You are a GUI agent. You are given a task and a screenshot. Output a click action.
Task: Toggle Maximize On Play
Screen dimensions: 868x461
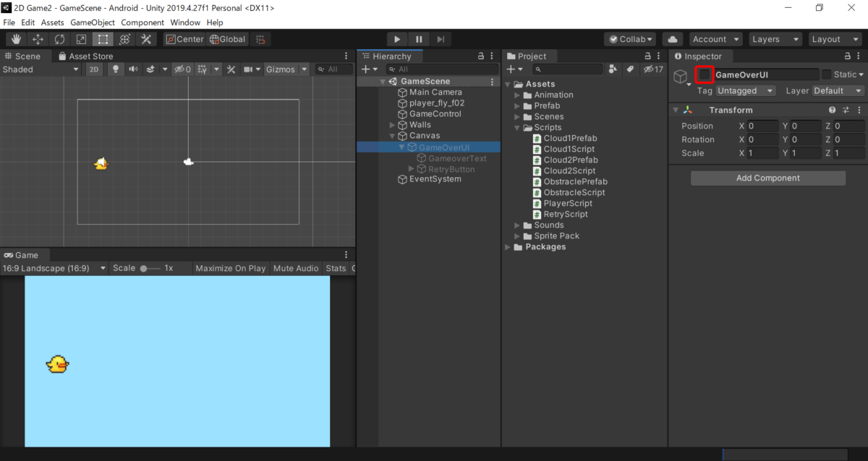click(231, 268)
